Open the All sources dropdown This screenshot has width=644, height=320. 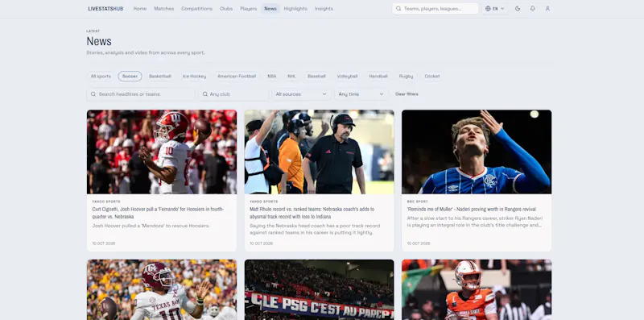pyautogui.click(x=301, y=94)
